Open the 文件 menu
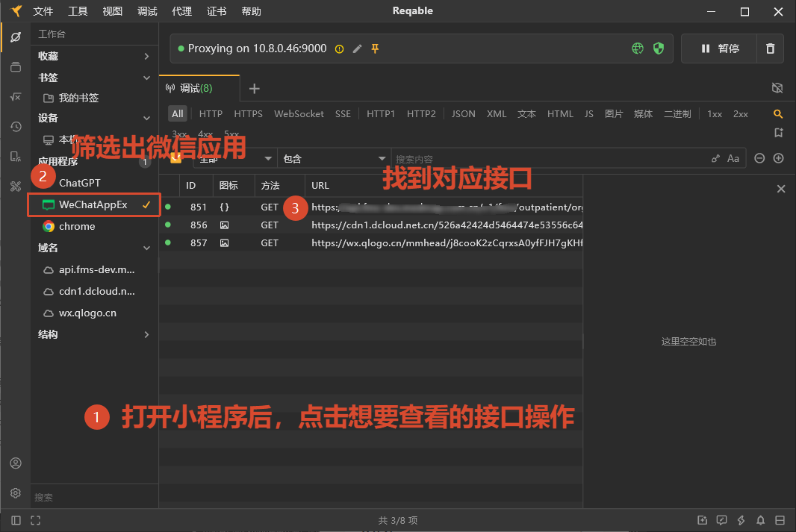 [43, 11]
